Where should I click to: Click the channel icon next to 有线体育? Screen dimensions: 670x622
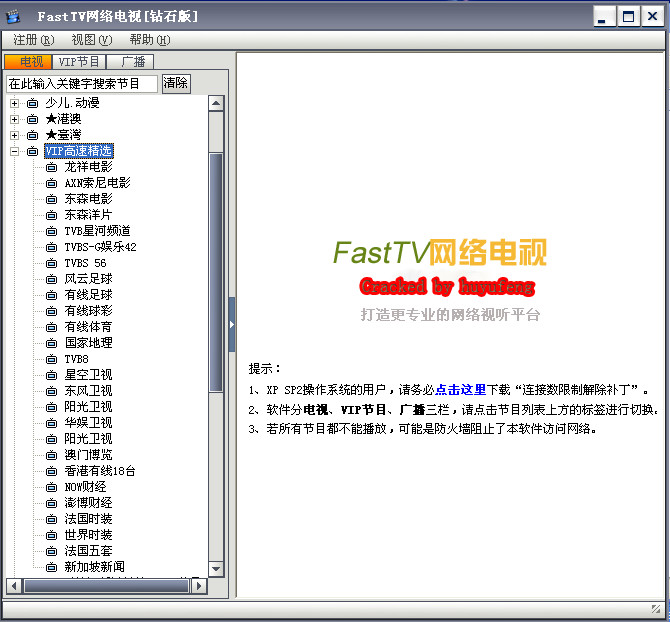51,327
